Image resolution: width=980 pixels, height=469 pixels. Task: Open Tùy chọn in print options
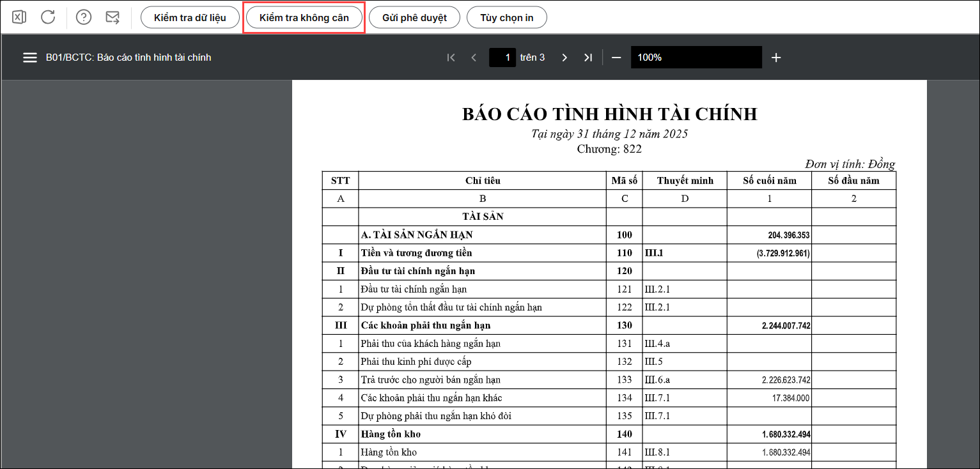point(506,17)
